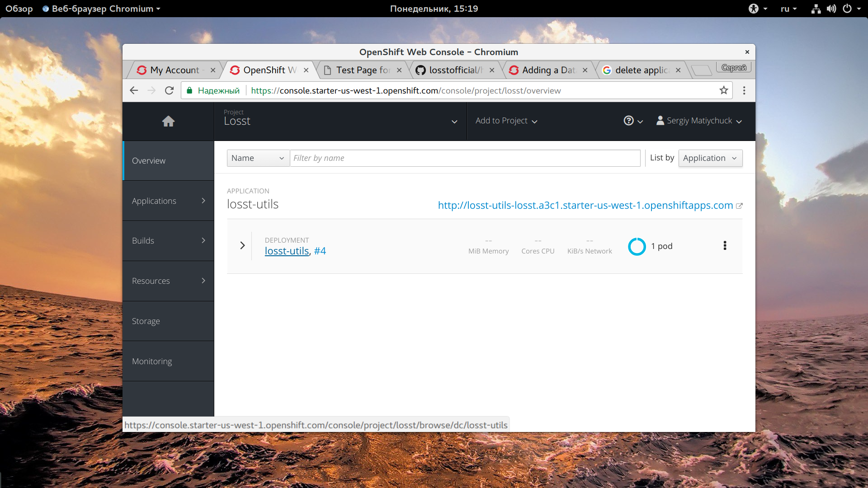The height and width of the screenshot is (488, 868).
Task: Reload the page using refresh icon
Action: [x=169, y=90]
